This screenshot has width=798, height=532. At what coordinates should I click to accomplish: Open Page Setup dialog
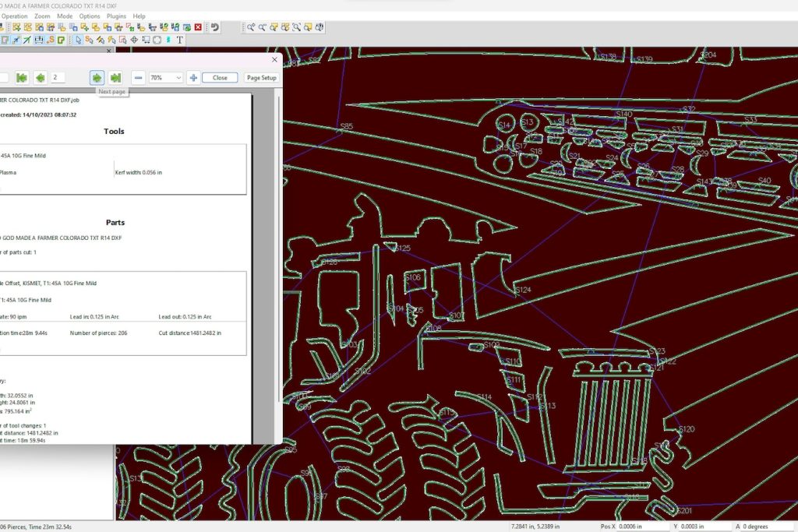point(261,78)
